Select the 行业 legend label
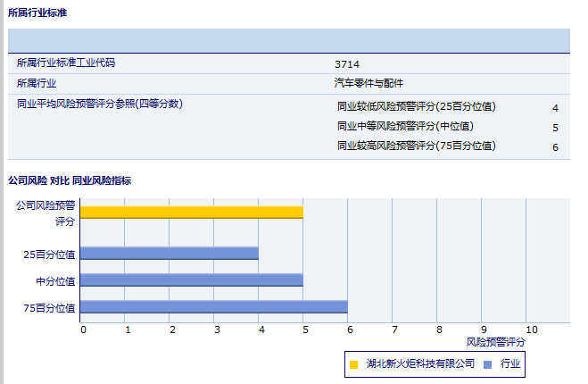Image resolution: width=588 pixels, height=384 pixels. pos(510,364)
